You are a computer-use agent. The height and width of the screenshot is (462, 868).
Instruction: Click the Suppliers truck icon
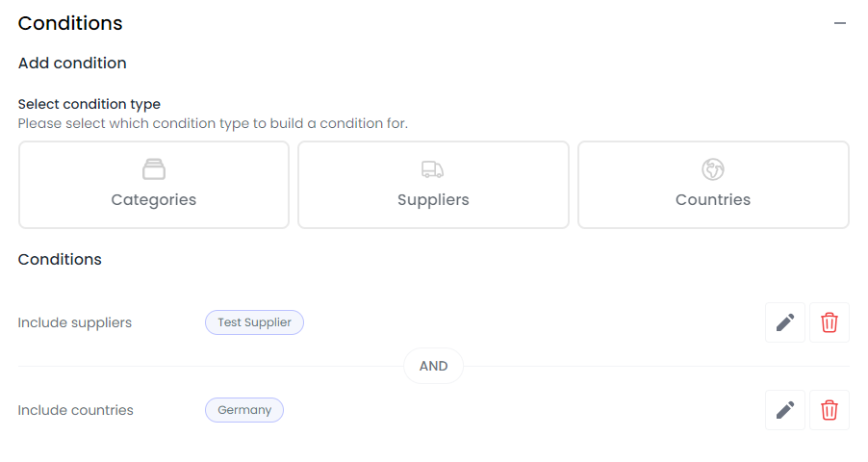[432, 169]
